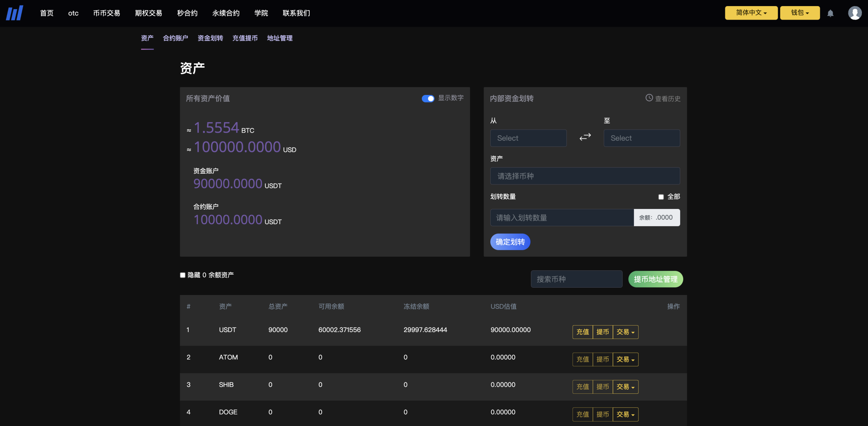This screenshot has height=426, width=868.
Task: Switch to the 资金划转 tab
Action: [x=210, y=38]
